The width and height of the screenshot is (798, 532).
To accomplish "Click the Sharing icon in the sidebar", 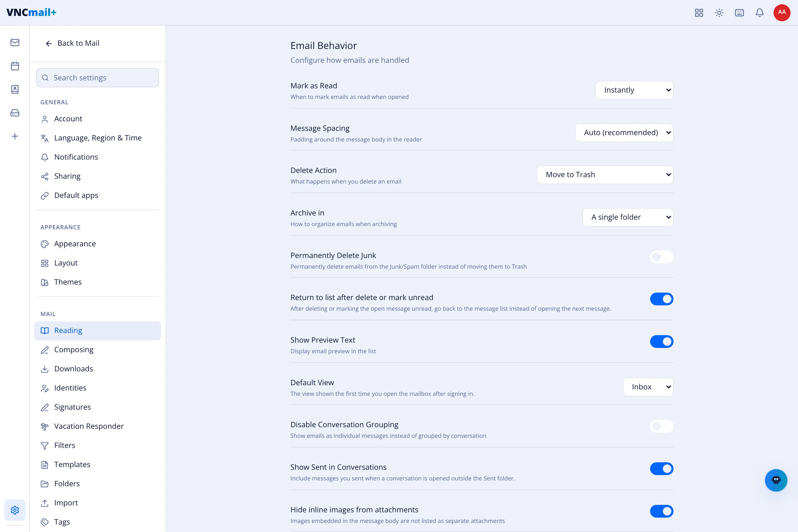I will tap(44, 176).
